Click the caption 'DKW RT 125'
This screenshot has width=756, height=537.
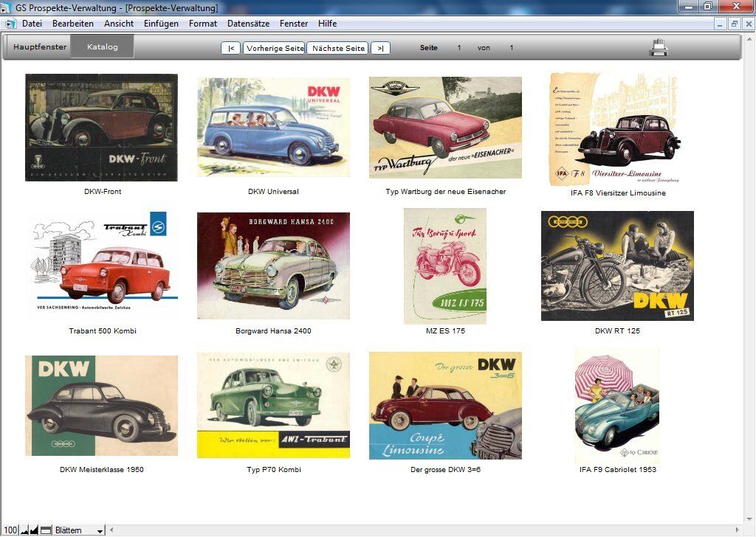point(618,331)
